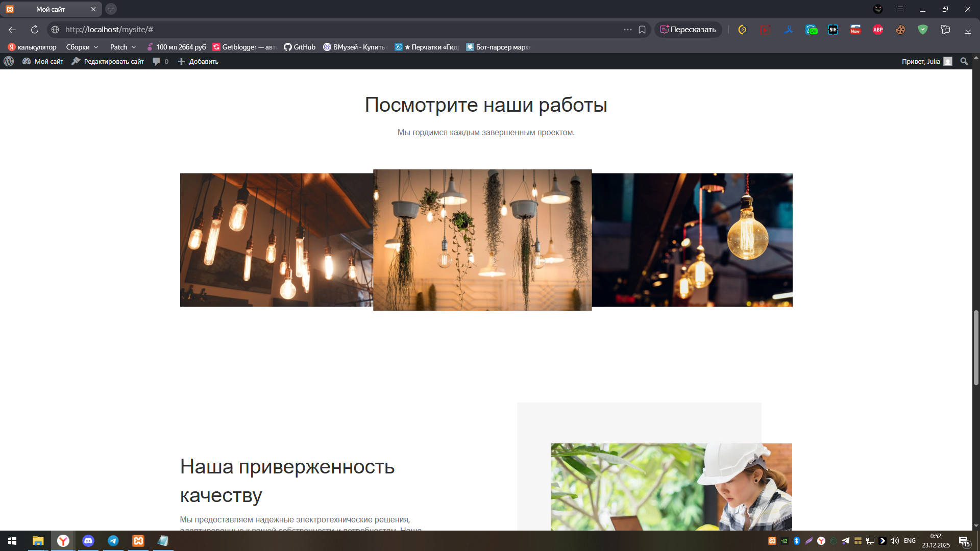The image size is (980, 551).
Task: Click the green shield extension icon
Action: click(922, 30)
